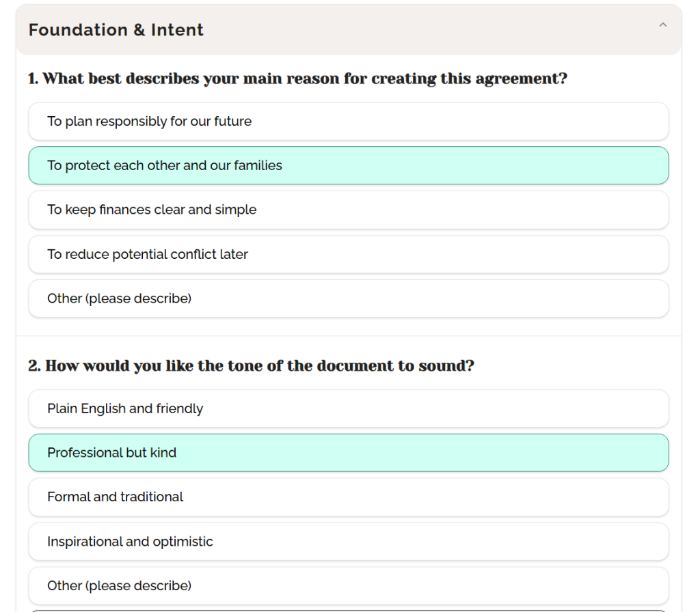Image resolution: width=700 pixels, height=612 pixels.
Task: Pick "To keep finances clear and simple"
Action: [x=348, y=210]
